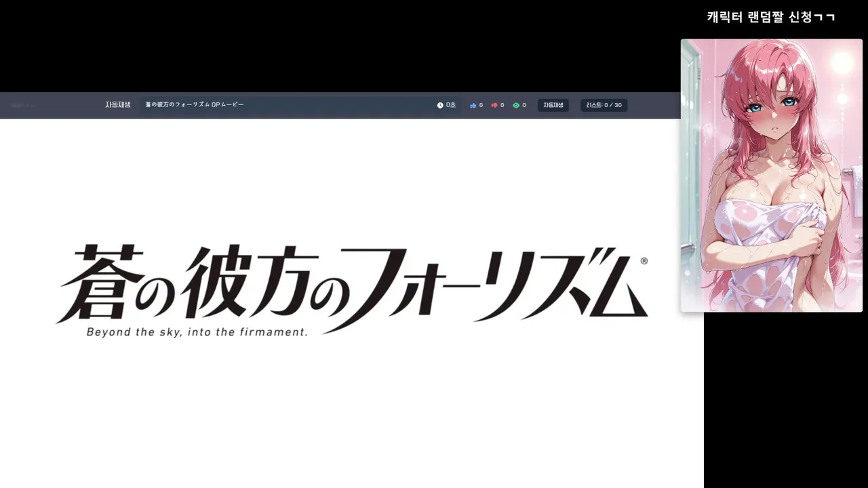
Task: Click the title 蒼の彼方のフォーリズム OPムービー
Action: (x=195, y=105)
